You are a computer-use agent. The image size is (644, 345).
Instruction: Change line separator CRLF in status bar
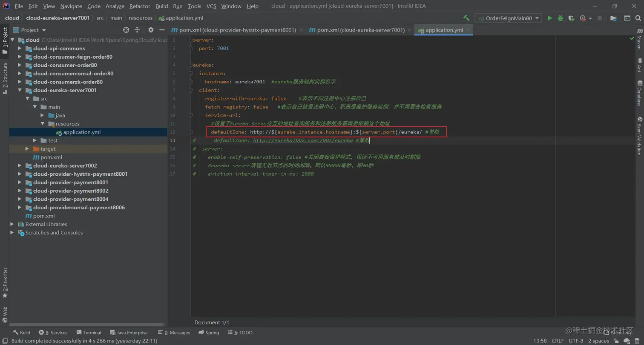[x=558, y=341]
